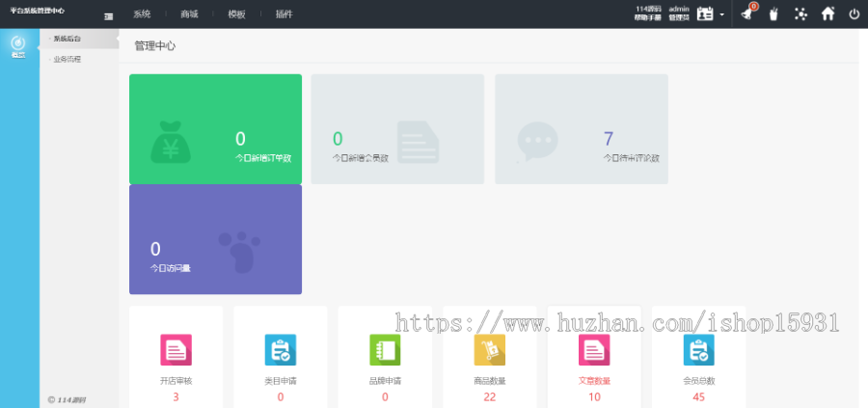Select the 概览 sidebar icon

click(x=19, y=46)
